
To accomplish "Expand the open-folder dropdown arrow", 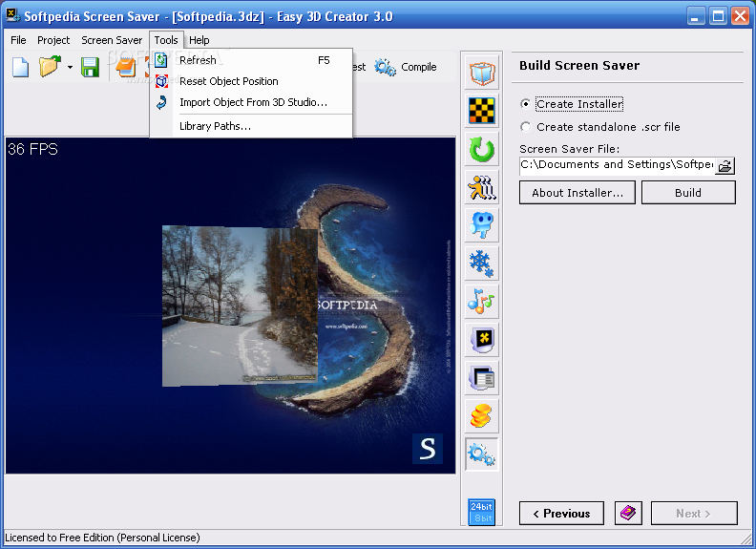I will point(70,67).
